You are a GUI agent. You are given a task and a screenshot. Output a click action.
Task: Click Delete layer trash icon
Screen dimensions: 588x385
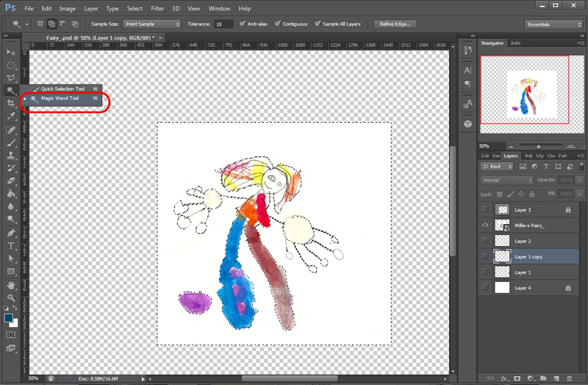569,378
